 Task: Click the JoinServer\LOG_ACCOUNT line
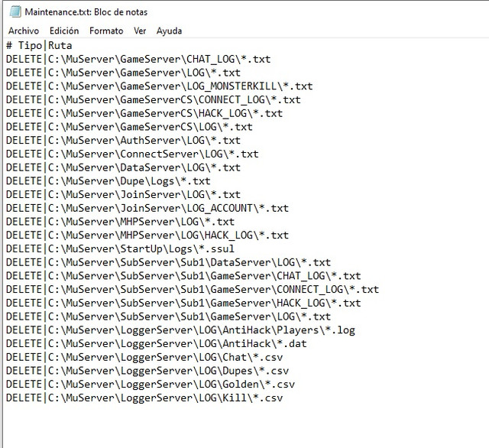point(147,208)
